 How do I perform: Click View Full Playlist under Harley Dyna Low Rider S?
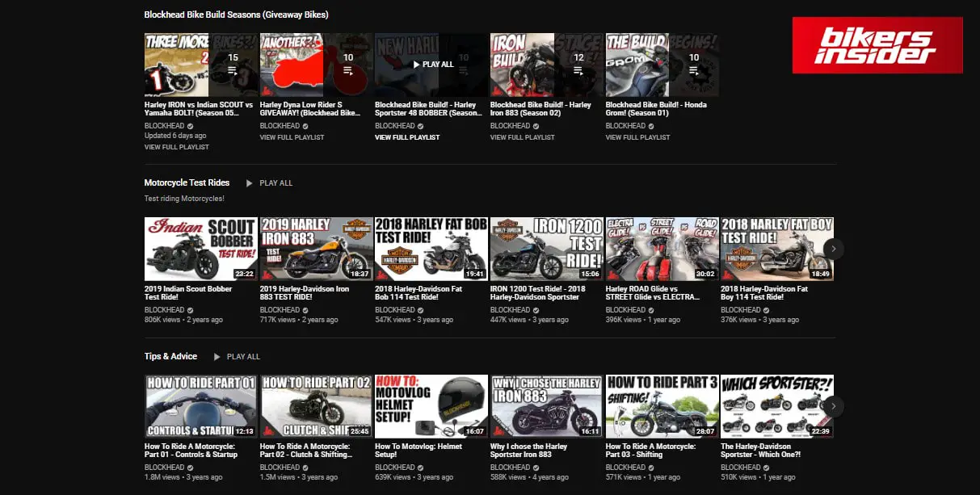292,137
